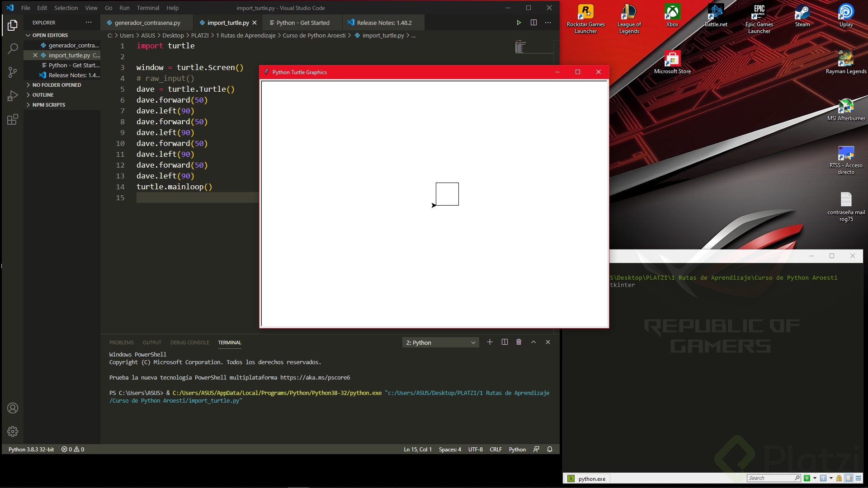Open the Source Control view
The image size is (868, 488).
tap(12, 72)
